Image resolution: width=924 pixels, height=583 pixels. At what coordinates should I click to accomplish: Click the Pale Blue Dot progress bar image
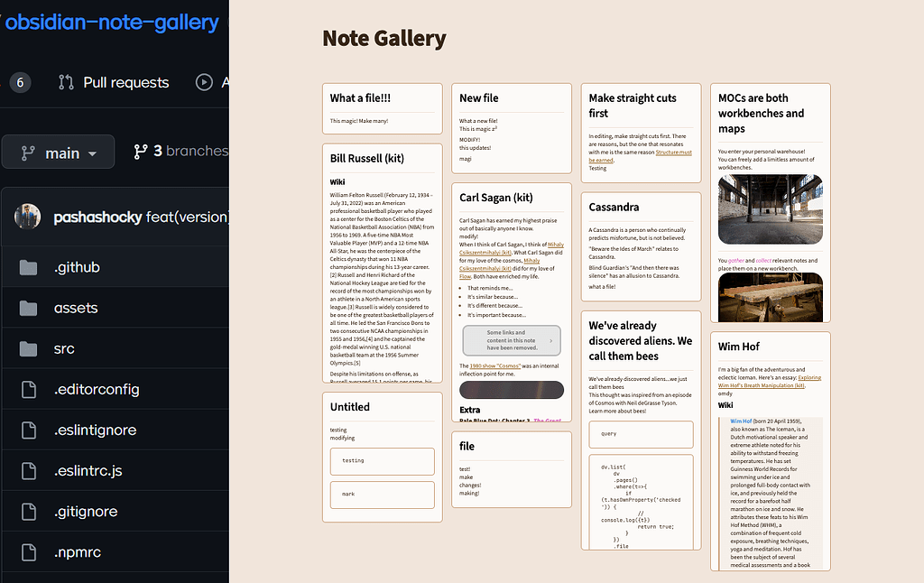[x=512, y=389]
